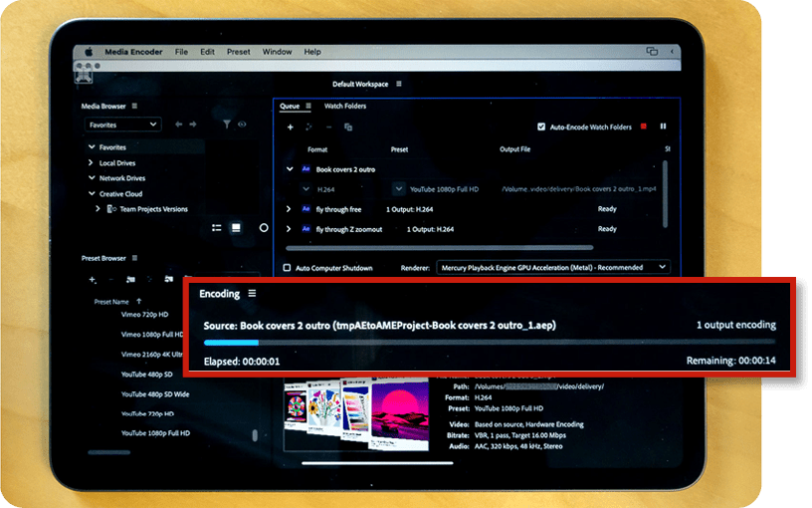This screenshot has width=812, height=508.
Task: Open the Edit menu
Action: coord(207,52)
